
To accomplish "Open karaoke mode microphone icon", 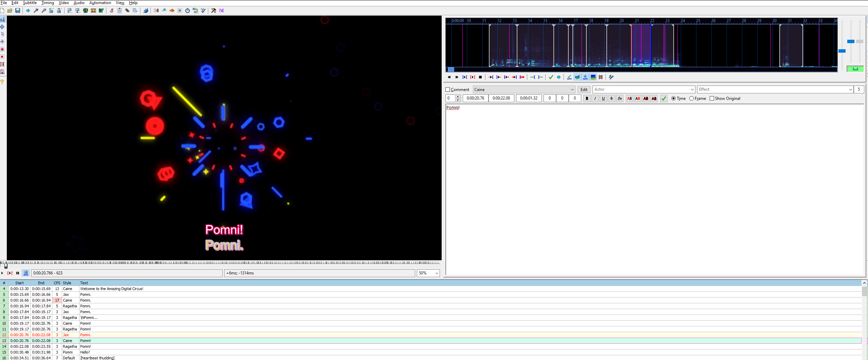I will 611,77.
